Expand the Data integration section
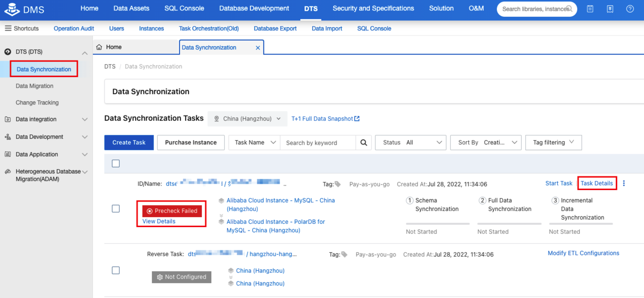The height and width of the screenshot is (298, 644). [x=85, y=119]
